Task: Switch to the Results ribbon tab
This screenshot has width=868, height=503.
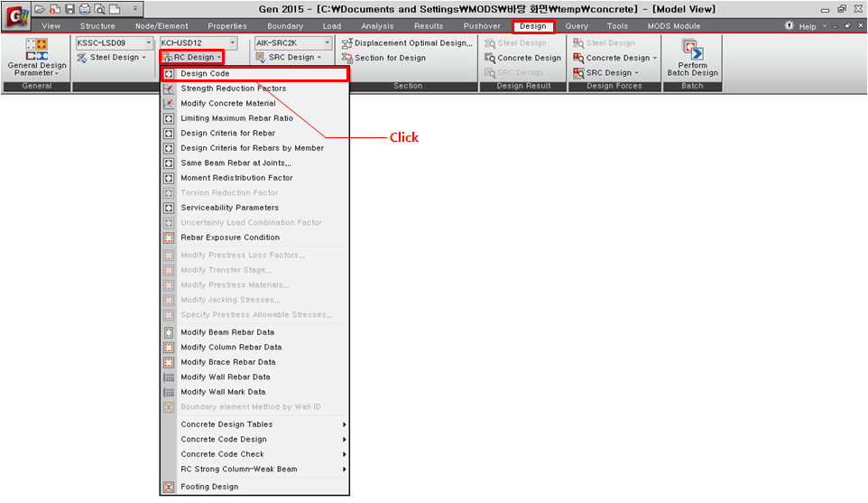Action: pyautogui.click(x=429, y=26)
